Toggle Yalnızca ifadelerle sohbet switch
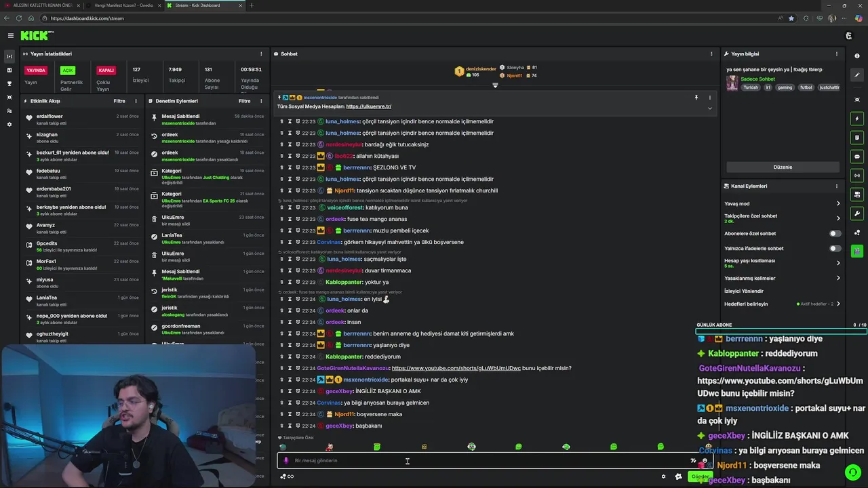The image size is (868, 488). point(835,248)
